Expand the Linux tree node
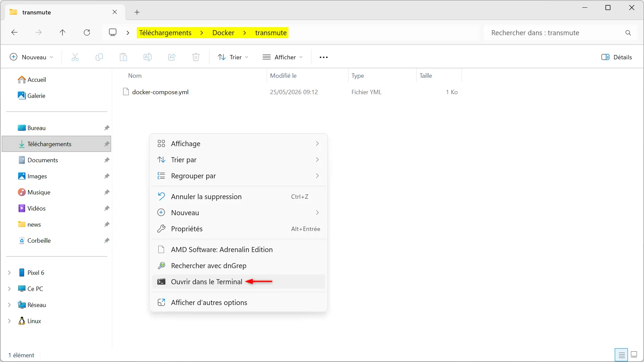 9,321
